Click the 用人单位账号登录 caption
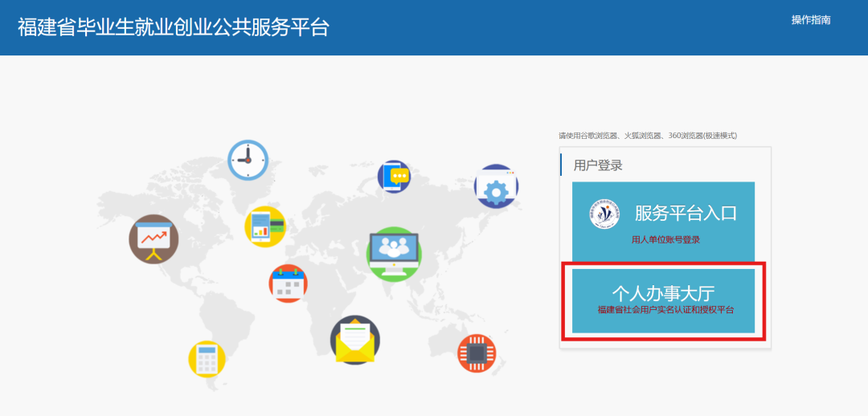 [666, 239]
